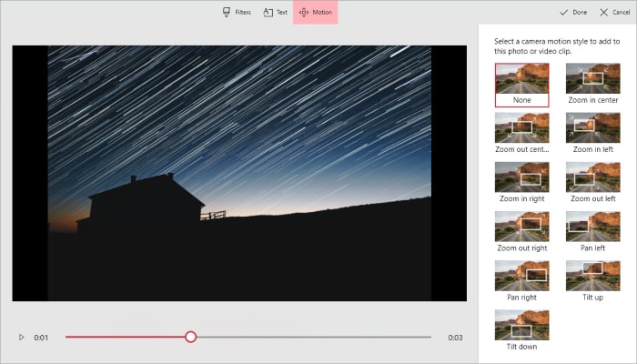Screen dimensions: 637x364
Task: Click the Done button
Action: 573,12
